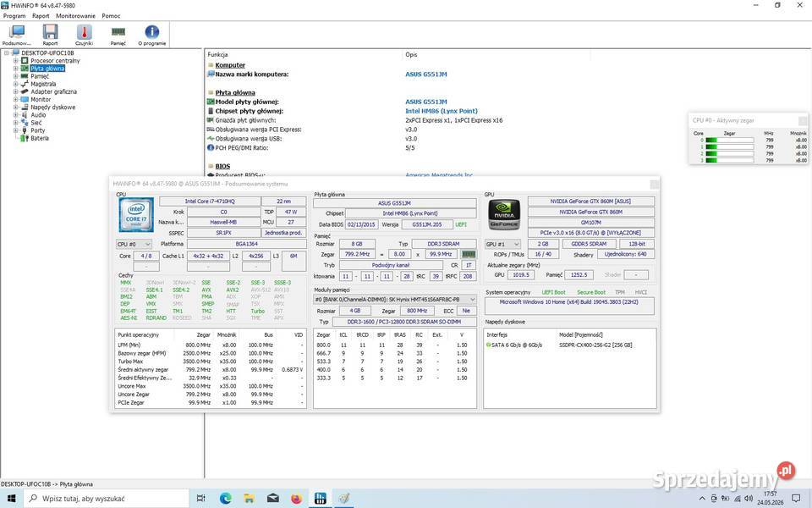Click the Core 0 clock bar

click(730, 140)
